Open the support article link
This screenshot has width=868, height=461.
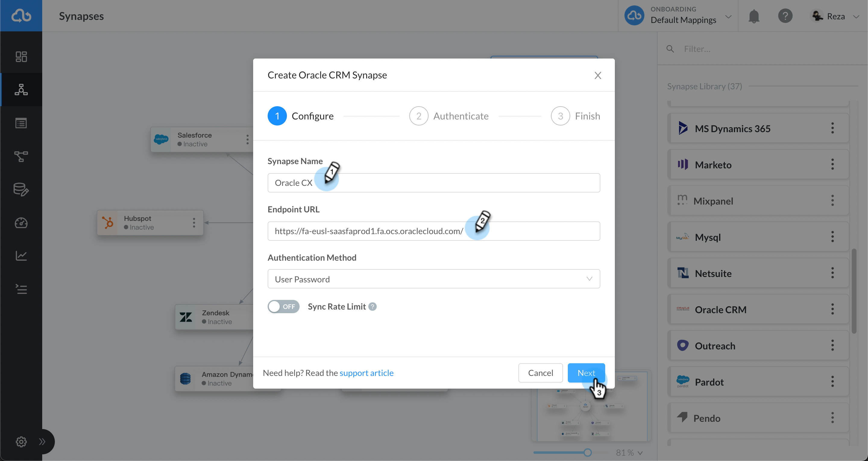[366, 373]
